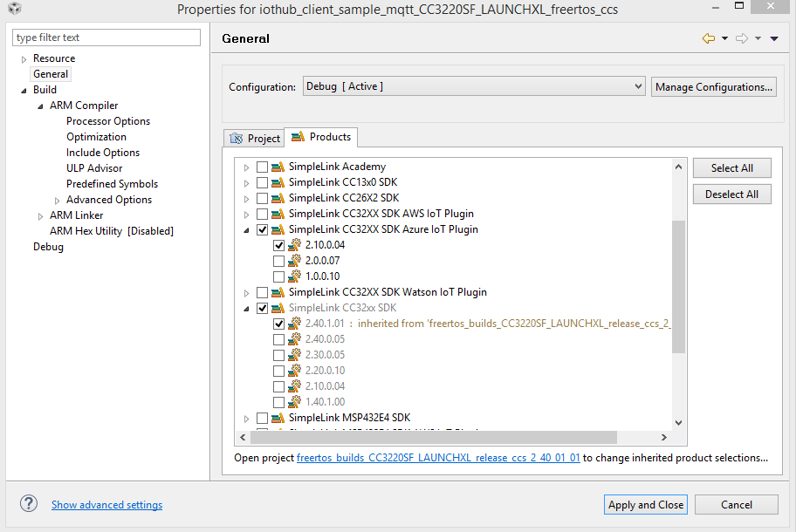Click the SimpleLink Academy product icon
The height and width of the screenshot is (532, 796).
pyautogui.click(x=278, y=167)
